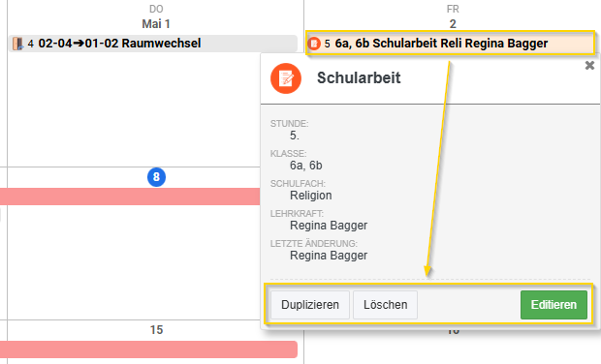Open the 6a, 6b Schularbeit Reli event
The height and width of the screenshot is (364, 601).
coord(451,44)
